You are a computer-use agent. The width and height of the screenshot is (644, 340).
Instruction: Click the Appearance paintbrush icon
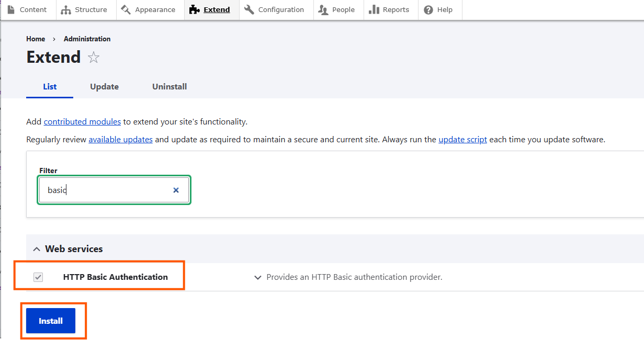126,10
